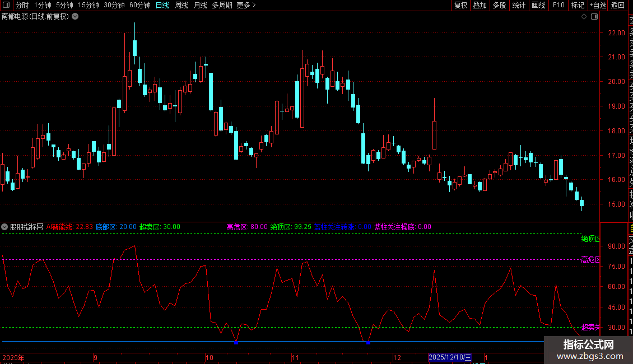Select the 60分钟 period

pyautogui.click(x=140, y=5)
